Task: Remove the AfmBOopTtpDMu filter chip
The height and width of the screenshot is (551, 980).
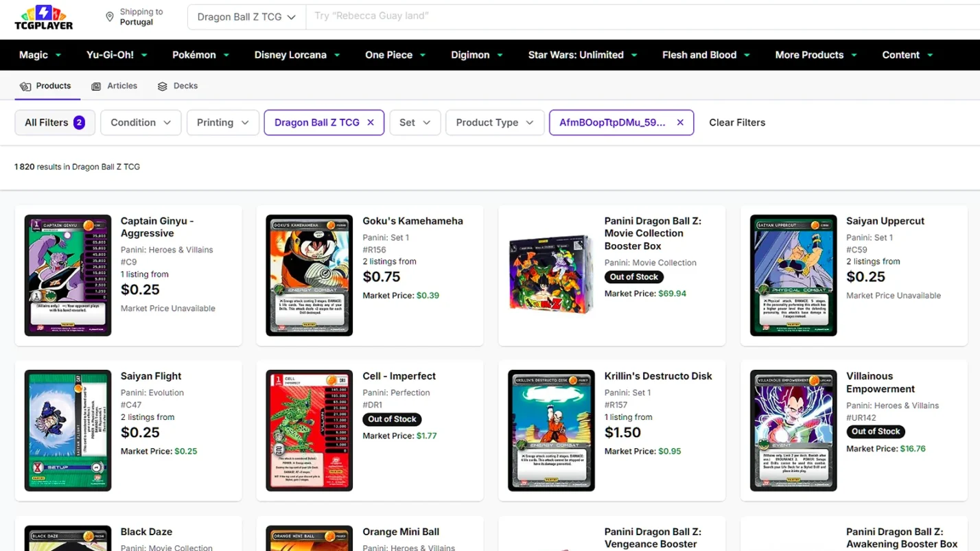Action: (680, 123)
